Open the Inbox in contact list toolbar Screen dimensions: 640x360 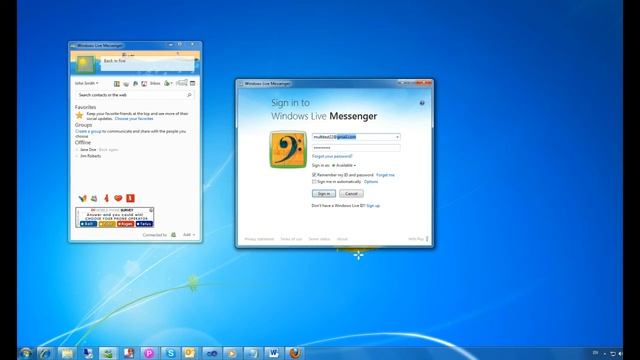pos(155,83)
